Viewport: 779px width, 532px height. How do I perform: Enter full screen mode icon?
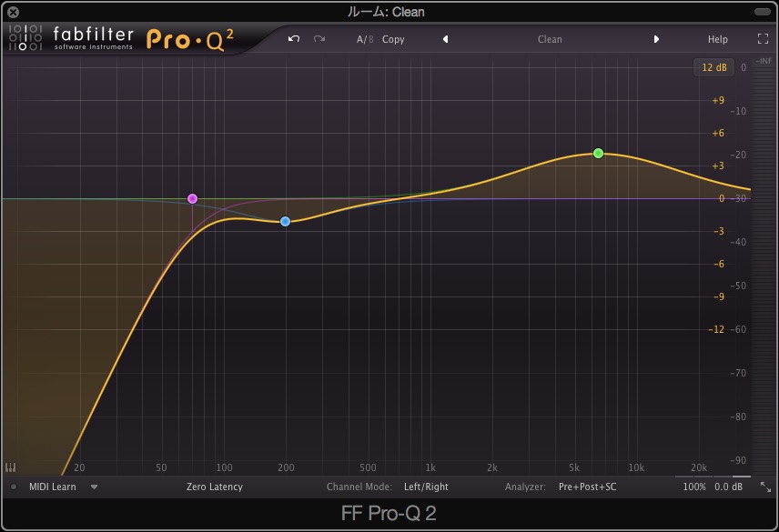point(764,39)
